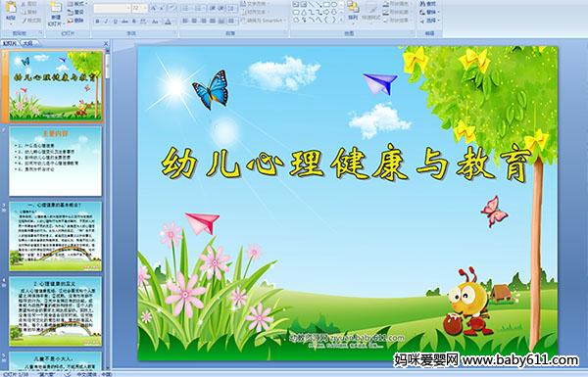Open the font name combo box
The width and height of the screenshot is (588, 377).
pyautogui.click(x=112, y=8)
